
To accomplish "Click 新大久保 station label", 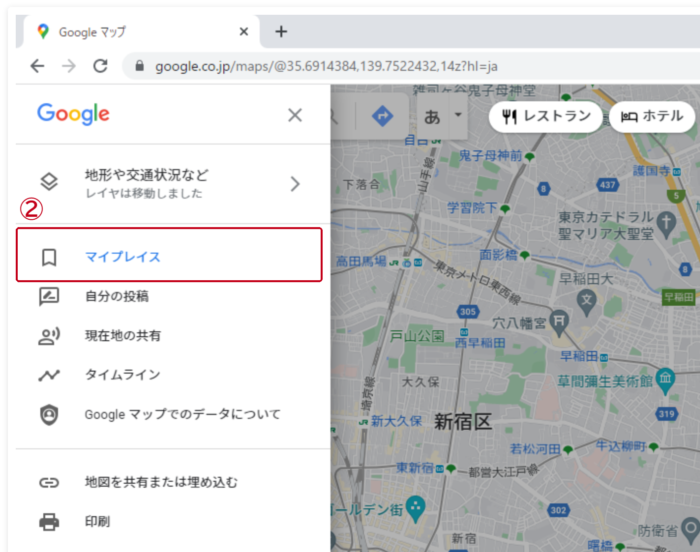I will tap(396, 421).
